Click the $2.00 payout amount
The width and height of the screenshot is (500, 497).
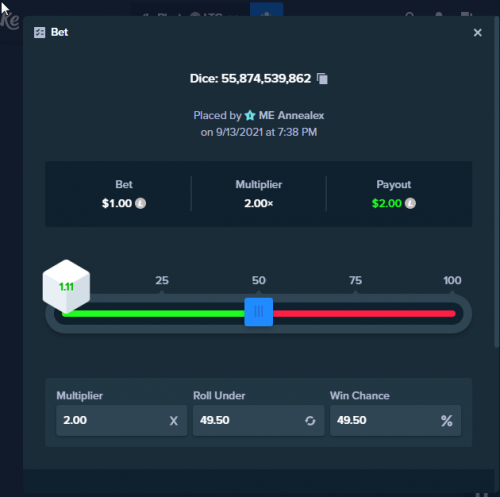pyautogui.click(x=387, y=203)
